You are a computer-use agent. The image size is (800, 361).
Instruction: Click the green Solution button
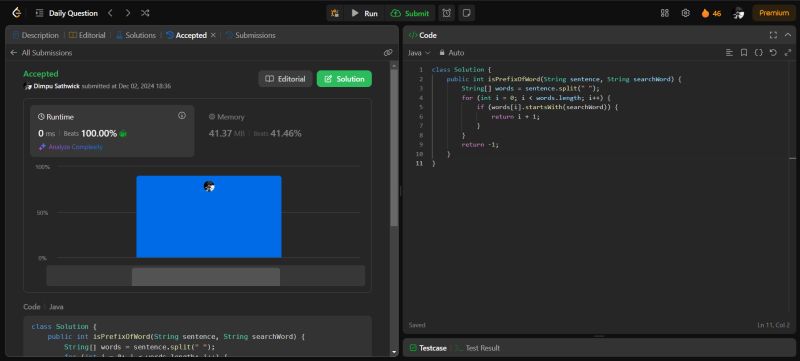point(344,79)
